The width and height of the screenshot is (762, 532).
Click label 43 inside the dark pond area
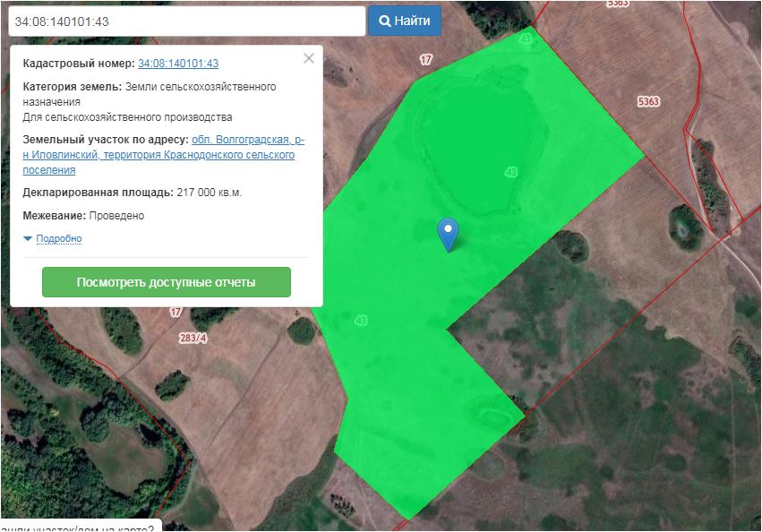coord(511,172)
